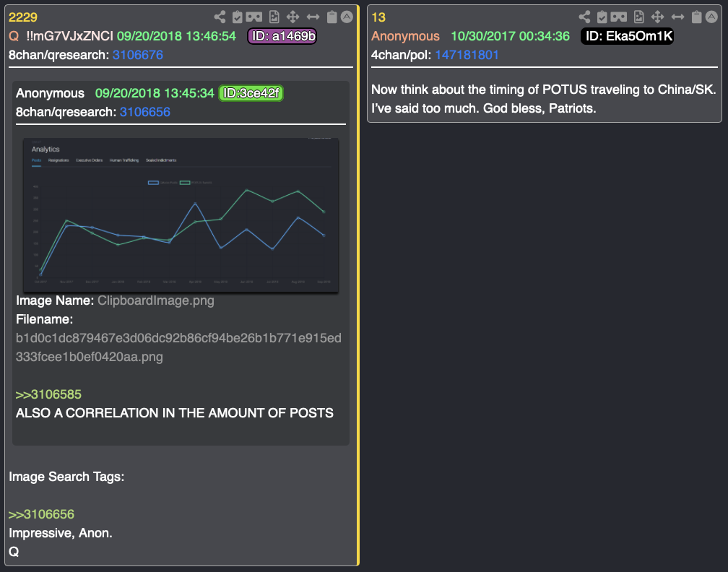Click the horizontal double-arrow icon on post 13
This screenshot has height=572, width=728.
point(678,17)
